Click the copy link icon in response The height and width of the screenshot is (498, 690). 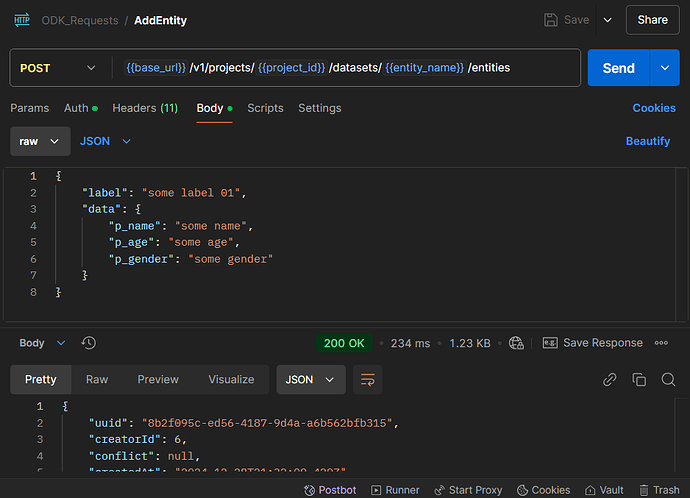pos(609,379)
